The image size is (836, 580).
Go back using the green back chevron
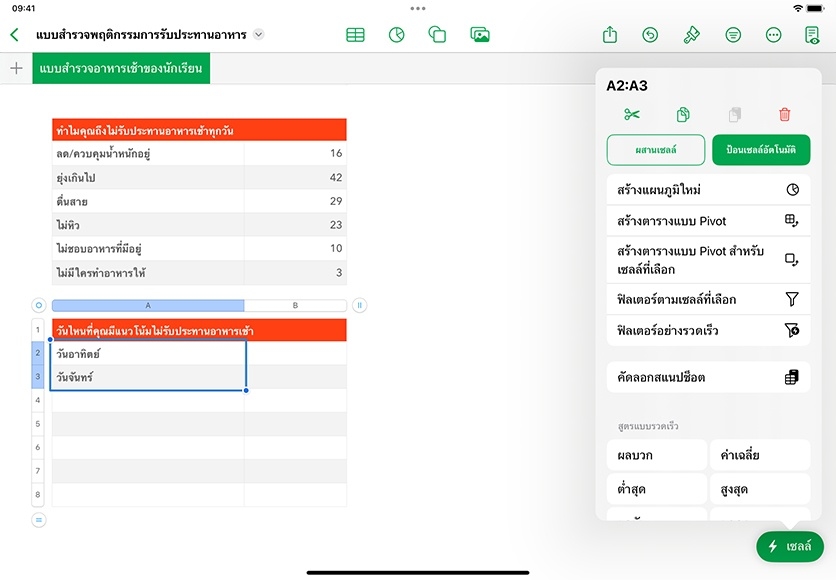pos(14,35)
